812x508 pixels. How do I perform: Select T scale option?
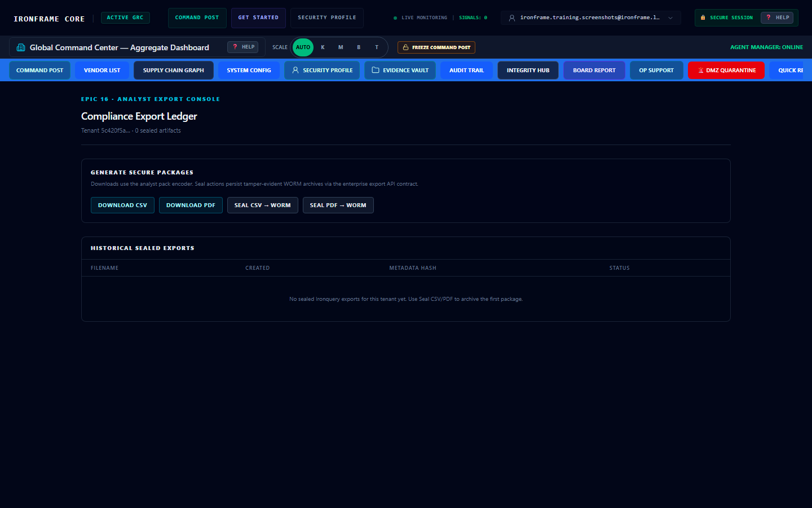click(377, 47)
